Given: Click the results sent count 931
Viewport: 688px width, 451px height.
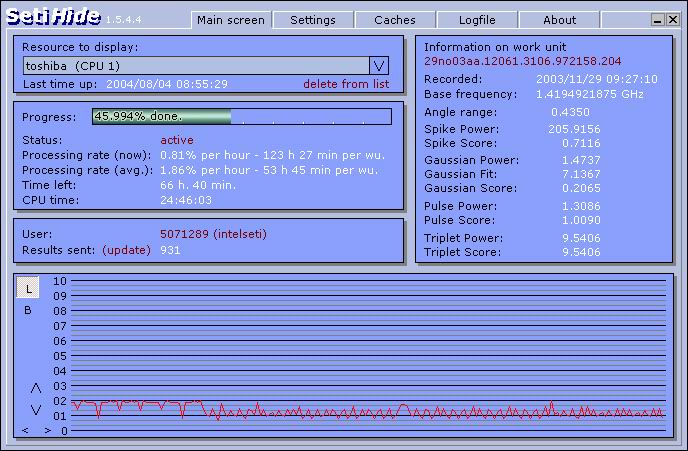Looking at the screenshot, I should click(x=170, y=250).
